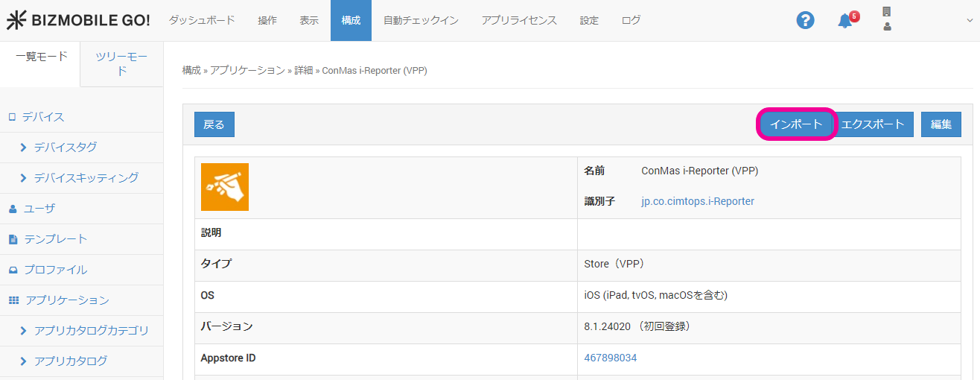Open the ダッシュボード menu
980x380 pixels.
[202, 21]
